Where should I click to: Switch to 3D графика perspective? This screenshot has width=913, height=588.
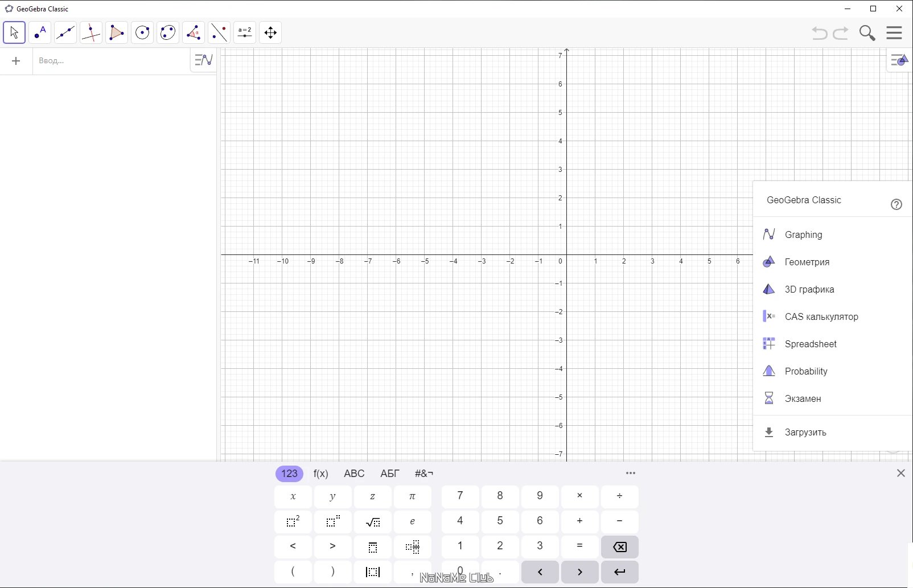pos(833,289)
